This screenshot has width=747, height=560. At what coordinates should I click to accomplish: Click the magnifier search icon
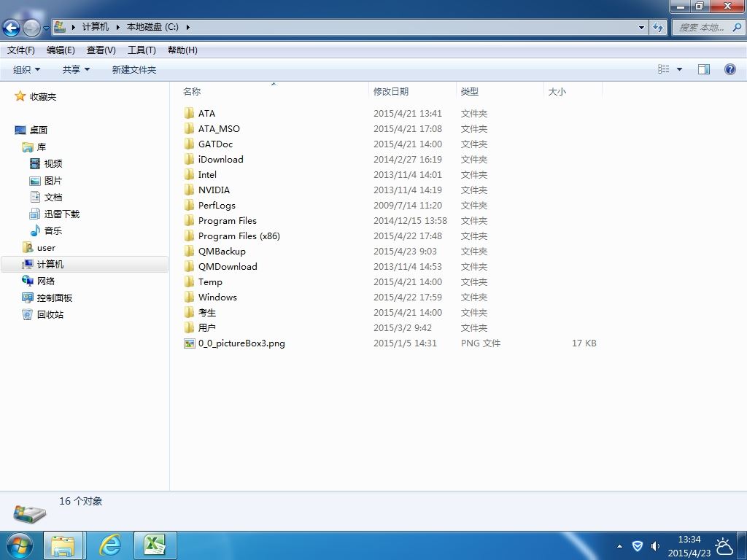click(x=737, y=28)
